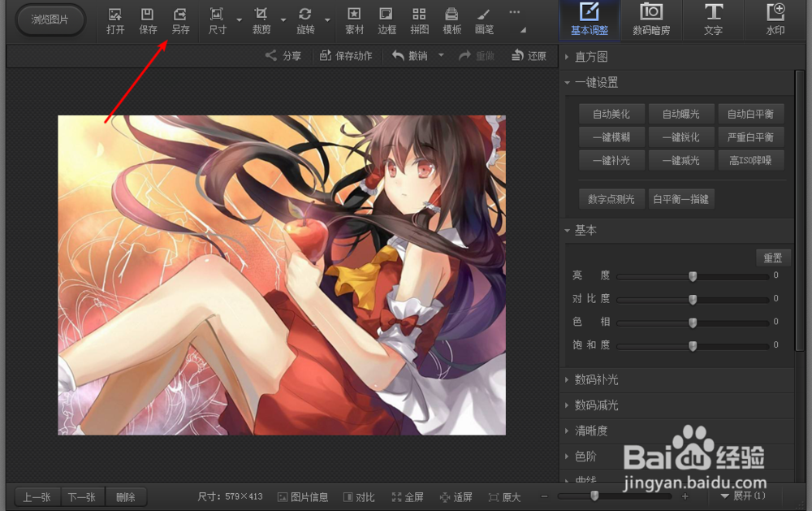Click 适屏 fit to screen

pos(456,497)
